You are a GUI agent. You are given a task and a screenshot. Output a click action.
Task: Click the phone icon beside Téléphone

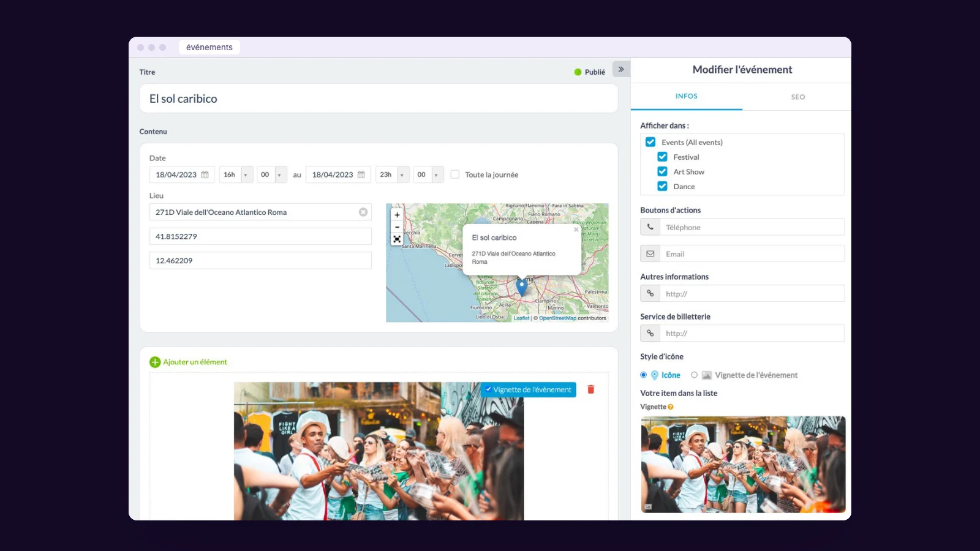[650, 227]
